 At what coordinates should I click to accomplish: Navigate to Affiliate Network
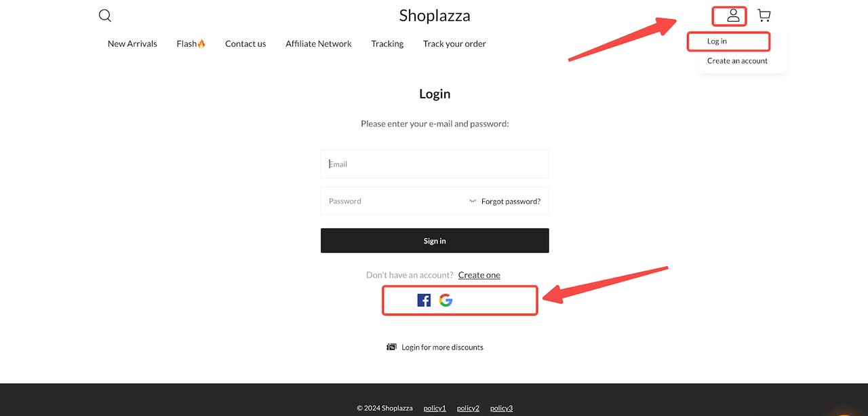(318, 43)
